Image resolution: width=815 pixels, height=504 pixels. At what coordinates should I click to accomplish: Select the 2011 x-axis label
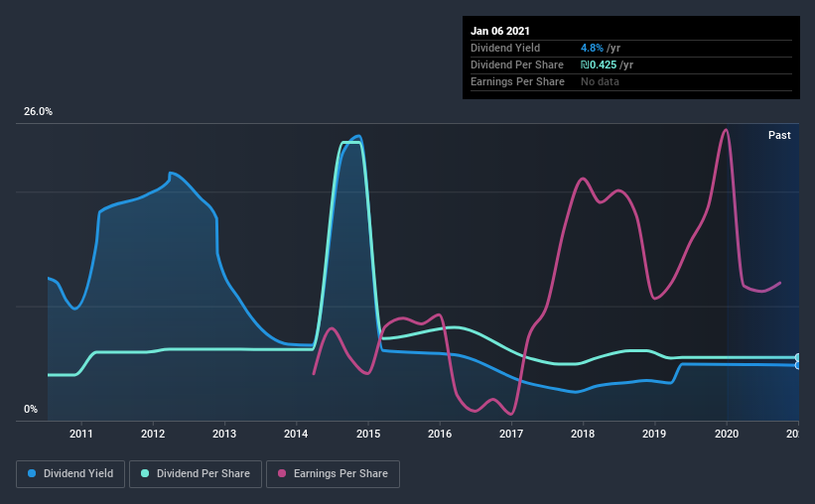(81, 434)
